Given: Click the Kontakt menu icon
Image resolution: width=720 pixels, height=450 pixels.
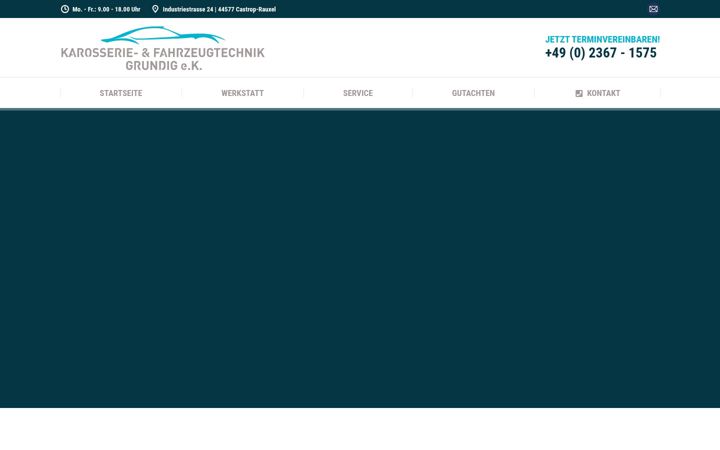Looking at the screenshot, I should coord(579,93).
